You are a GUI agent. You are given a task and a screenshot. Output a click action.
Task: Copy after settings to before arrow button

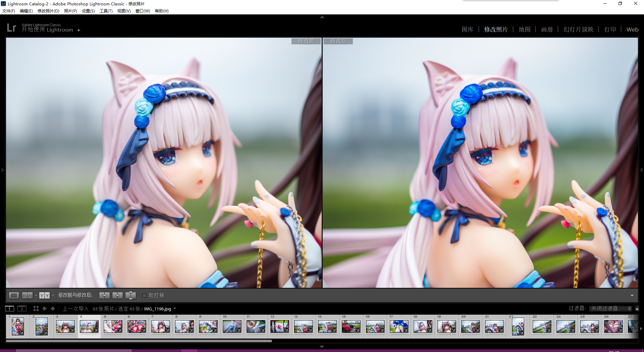click(x=117, y=295)
